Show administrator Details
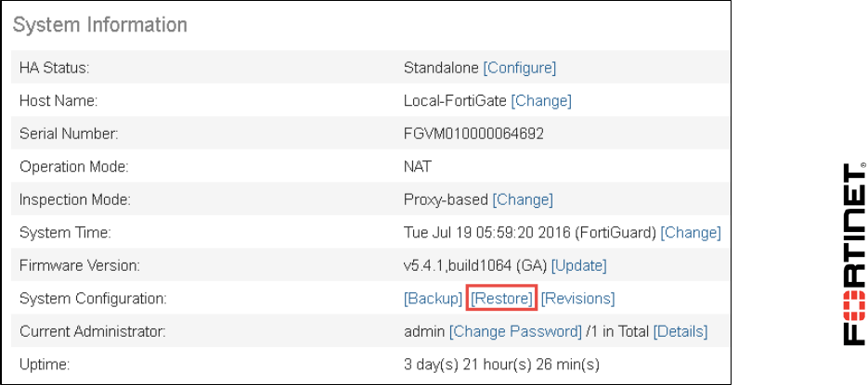This screenshot has width=868, height=385. [x=680, y=331]
